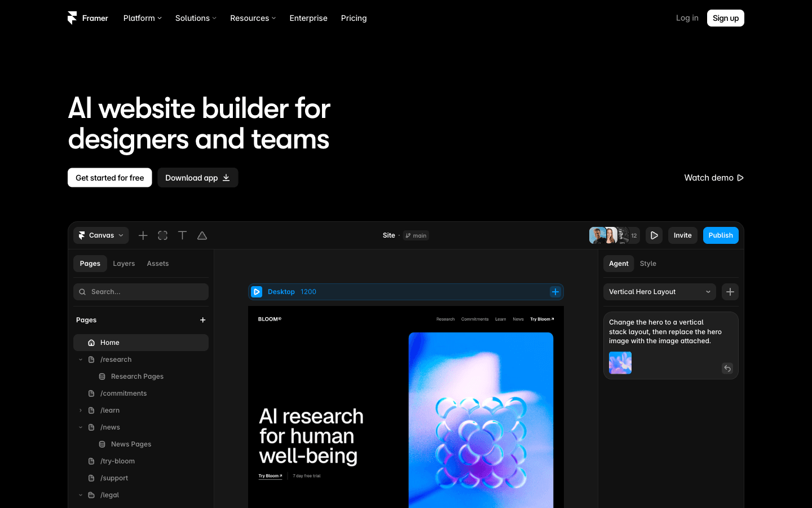The width and height of the screenshot is (812, 508).
Task: Click the preview play icon next to Invite
Action: pyautogui.click(x=654, y=235)
